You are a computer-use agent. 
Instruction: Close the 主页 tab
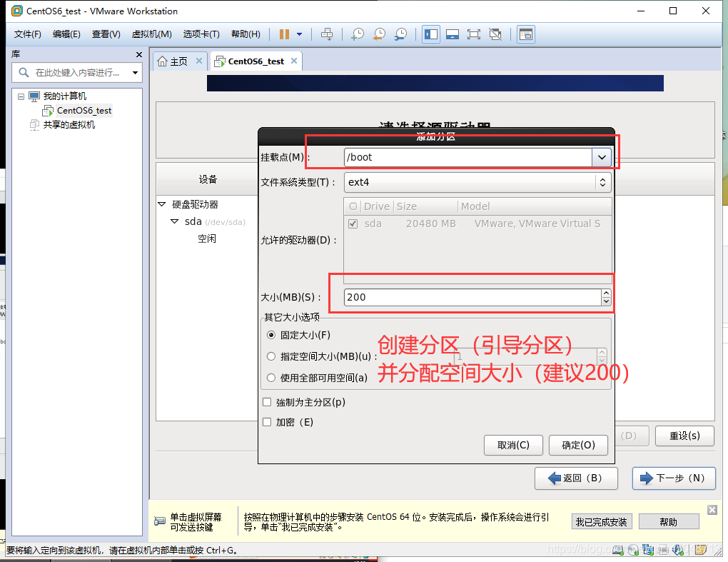tap(198, 61)
